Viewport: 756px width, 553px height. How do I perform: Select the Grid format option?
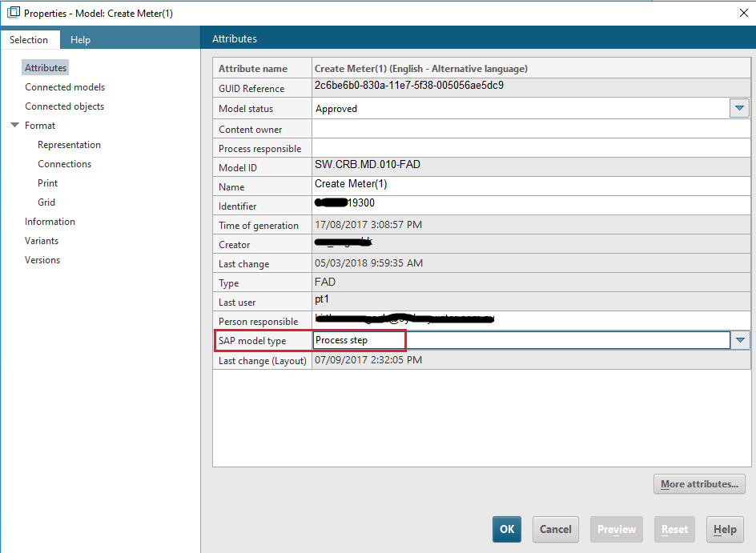[x=46, y=202]
